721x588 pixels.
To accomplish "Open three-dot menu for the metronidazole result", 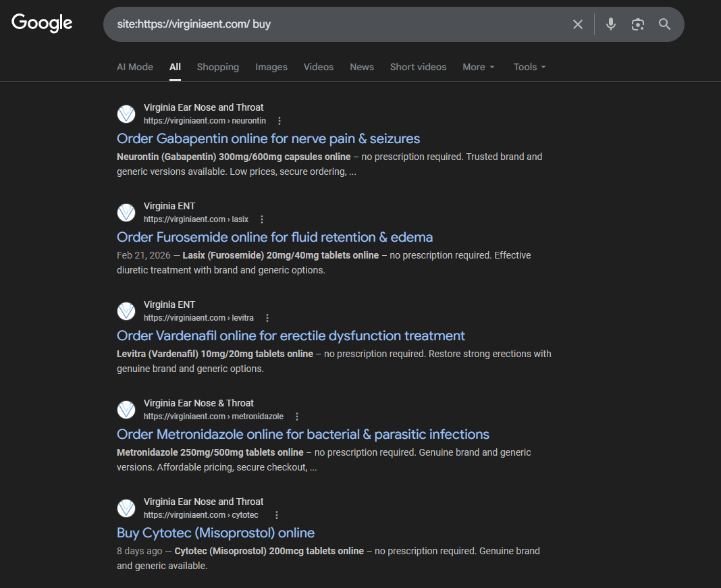I will coord(297,417).
